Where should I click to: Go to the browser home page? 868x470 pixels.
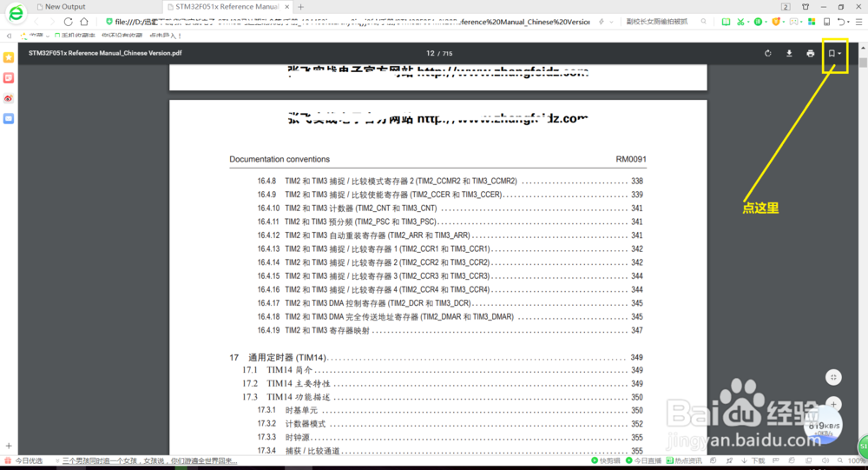tap(84, 22)
